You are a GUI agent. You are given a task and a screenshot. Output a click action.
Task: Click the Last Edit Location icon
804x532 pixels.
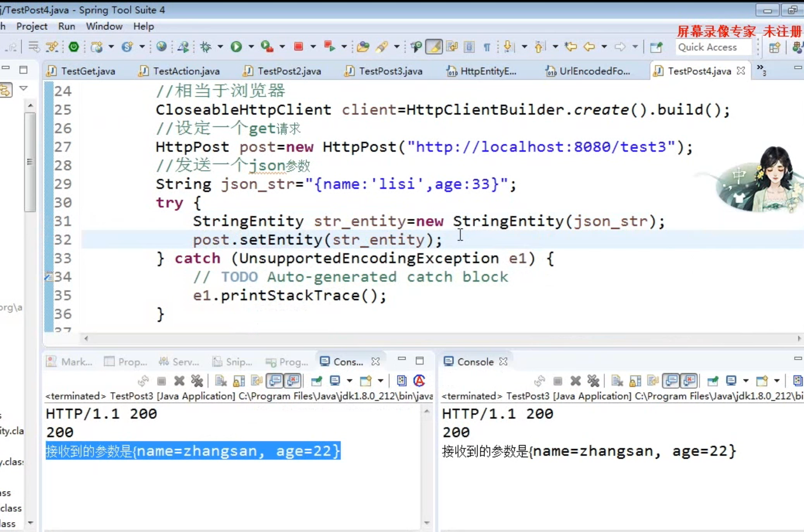point(571,47)
